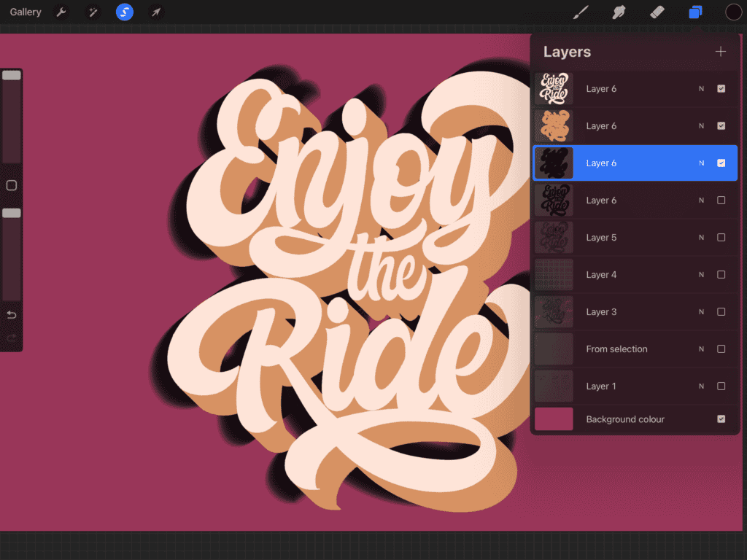Hide the currently selected Layer 6
The width and height of the screenshot is (747, 560).
(721, 163)
